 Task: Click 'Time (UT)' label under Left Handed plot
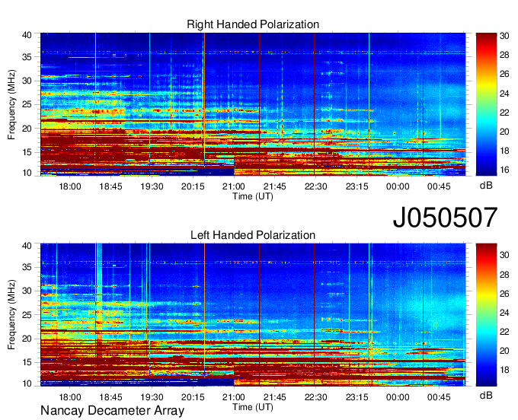253,407
